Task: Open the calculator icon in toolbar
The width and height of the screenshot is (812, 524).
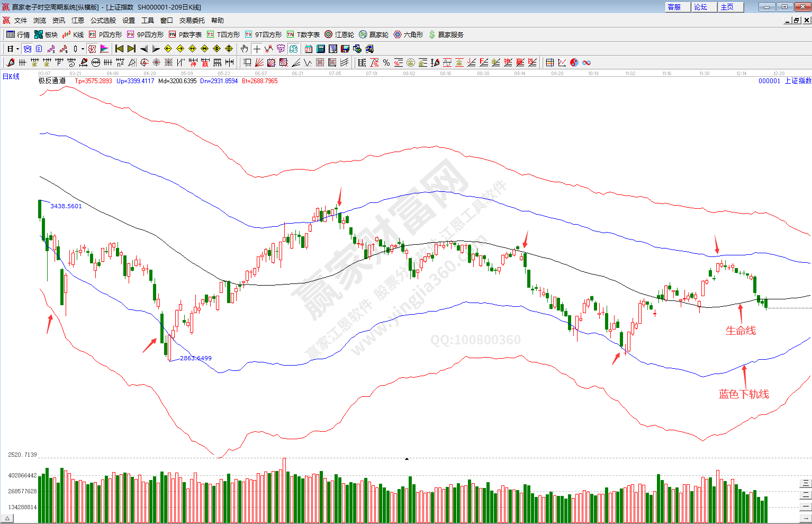Action: pyautogui.click(x=321, y=49)
